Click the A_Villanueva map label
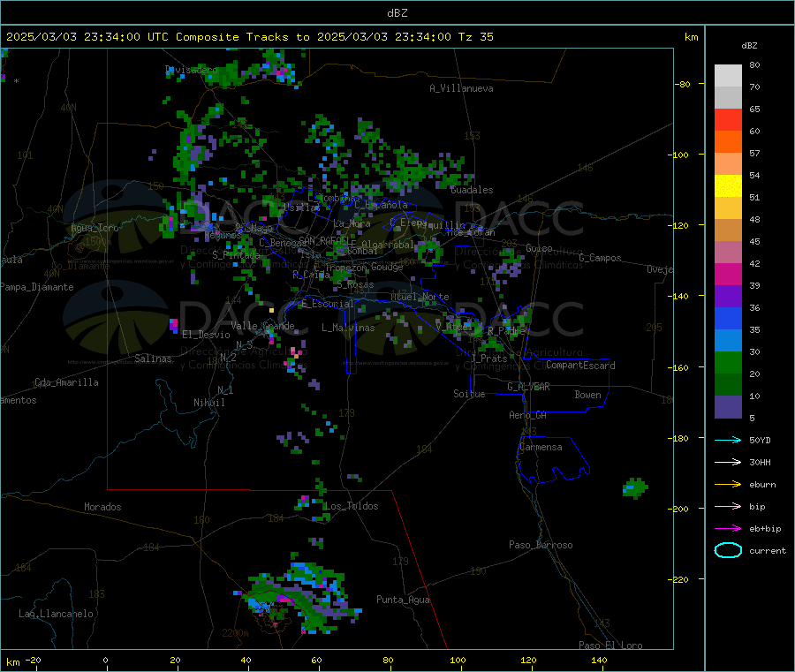This screenshot has width=795, height=672. tap(461, 88)
